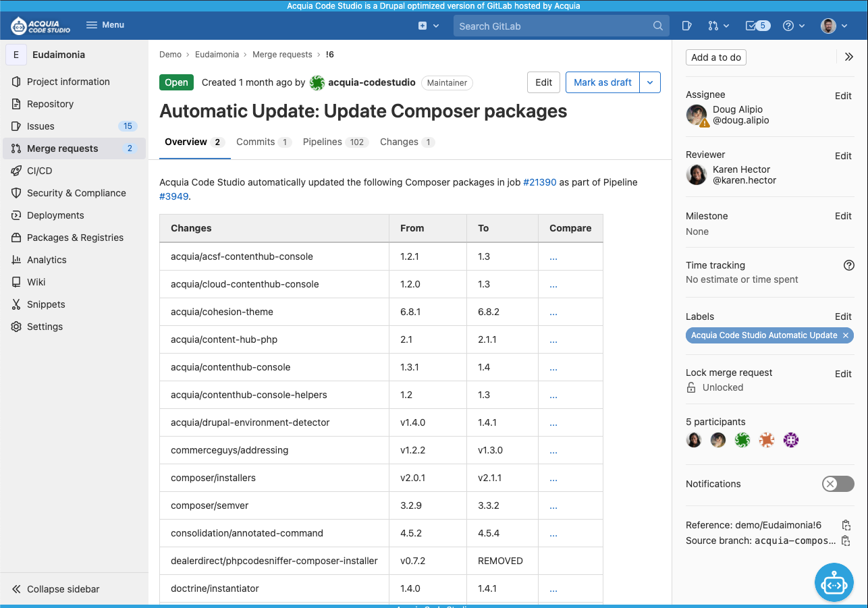This screenshot has height=608, width=868.
Task: Go to Demo breadcrumb link
Action: coord(170,55)
